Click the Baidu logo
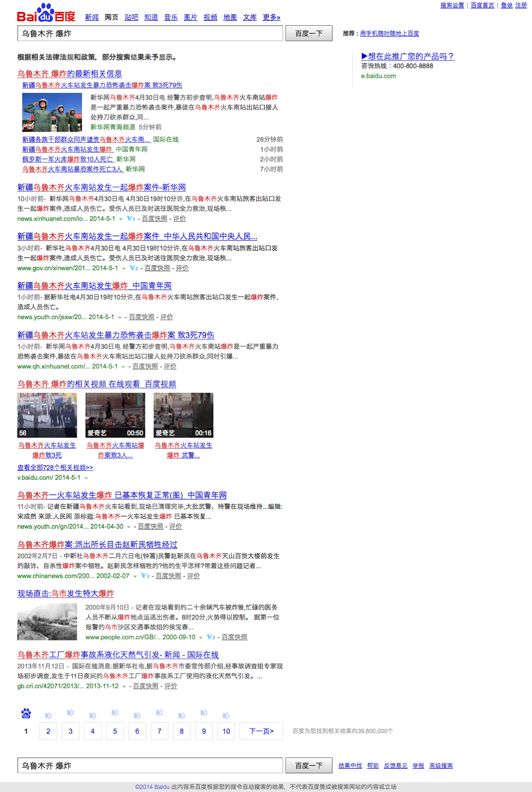532x792 pixels. coord(46,13)
